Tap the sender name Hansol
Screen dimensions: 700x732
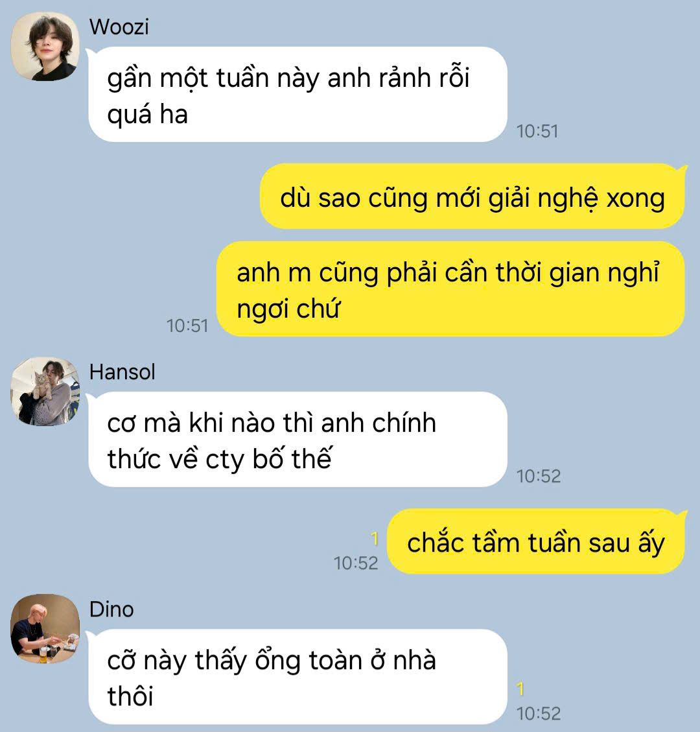click(122, 372)
